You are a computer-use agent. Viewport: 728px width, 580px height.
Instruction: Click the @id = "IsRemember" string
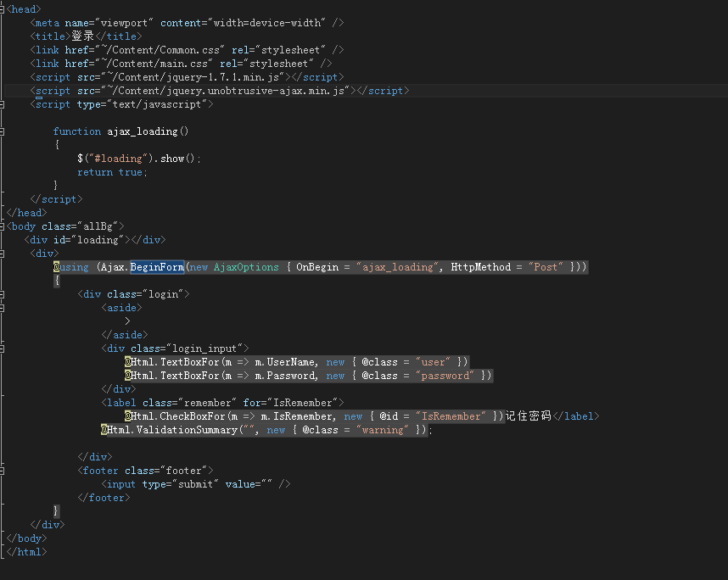point(451,416)
